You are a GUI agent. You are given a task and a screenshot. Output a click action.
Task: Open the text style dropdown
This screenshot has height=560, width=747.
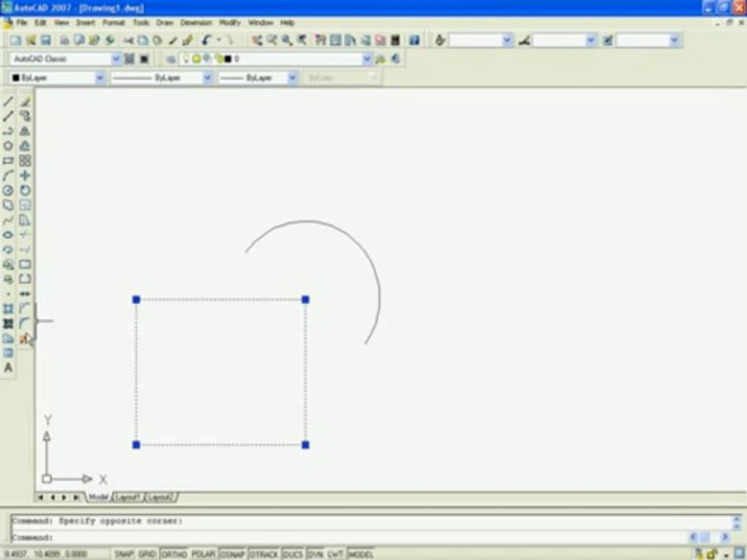click(508, 40)
